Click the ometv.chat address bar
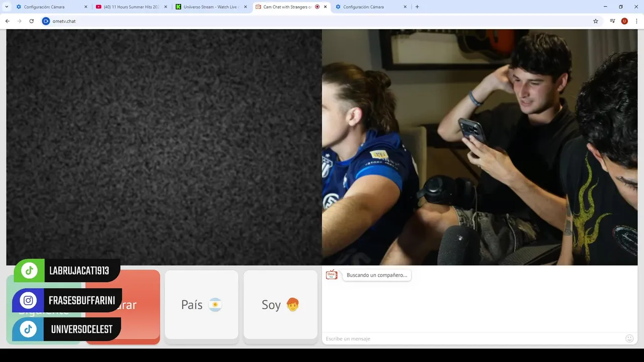644x362 pixels. (319, 21)
